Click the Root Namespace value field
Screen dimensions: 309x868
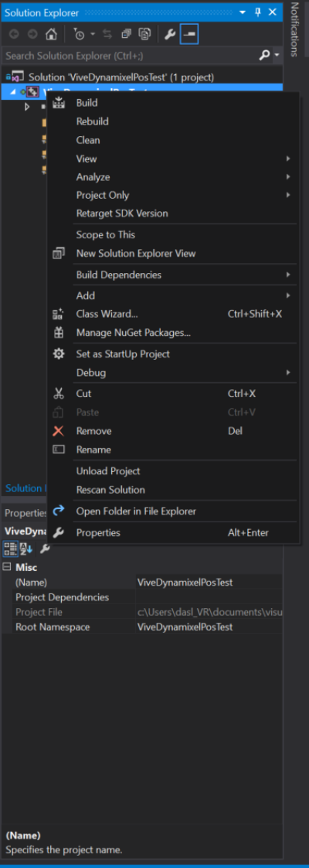[209, 627]
